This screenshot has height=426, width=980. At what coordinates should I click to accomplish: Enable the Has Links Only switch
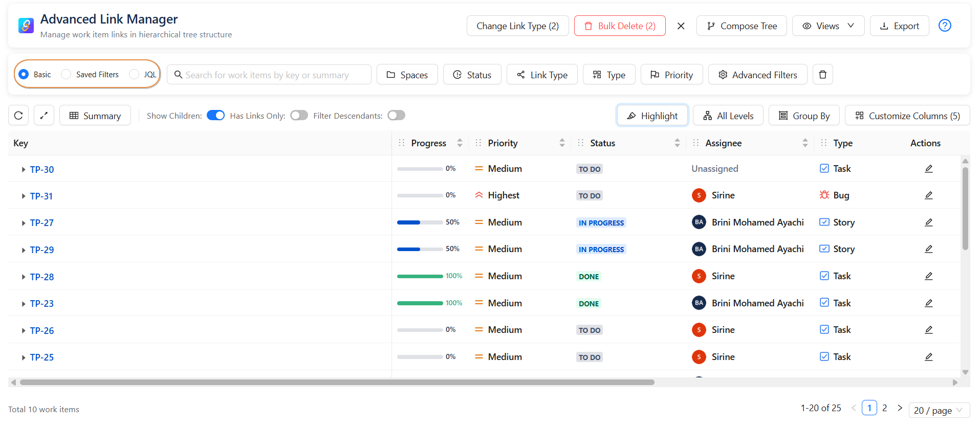click(x=299, y=116)
